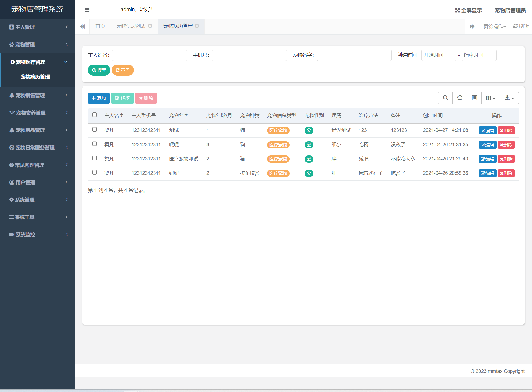Toggle card view list icon
This screenshot has height=392, width=532.
pos(474,98)
